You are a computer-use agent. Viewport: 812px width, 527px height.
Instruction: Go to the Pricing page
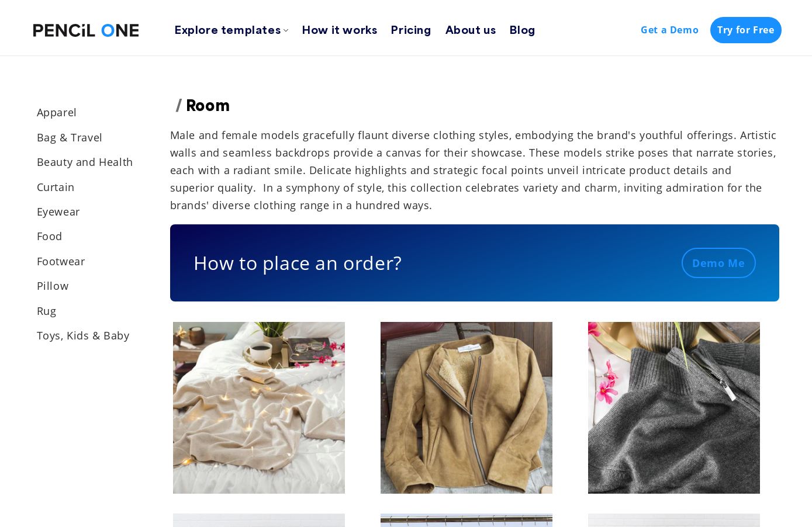pyautogui.click(x=410, y=30)
